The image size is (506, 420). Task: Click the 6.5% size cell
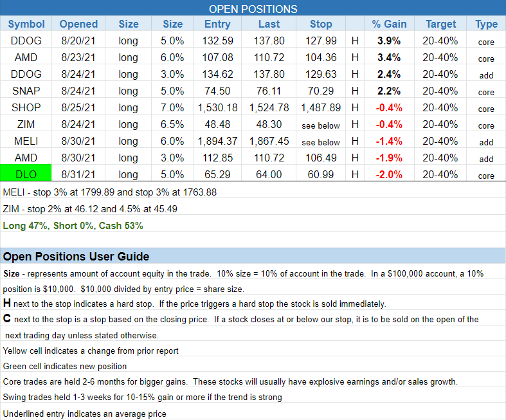(x=172, y=124)
